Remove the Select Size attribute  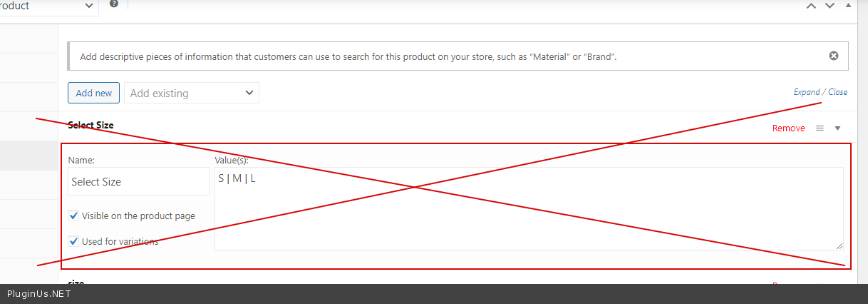[788, 128]
